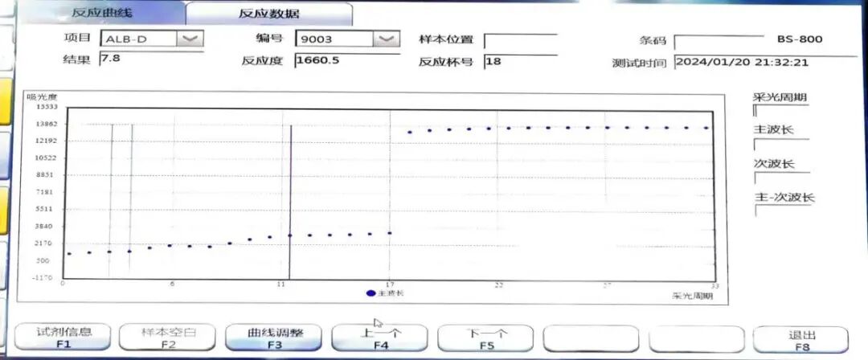Click the 测试时间 field with 2024/01/20
Image resolution: width=868 pixels, height=360 pixels.
766,62
